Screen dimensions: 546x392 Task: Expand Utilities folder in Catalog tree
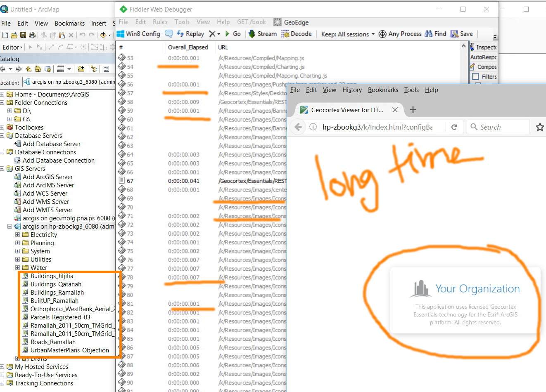[18, 260]
